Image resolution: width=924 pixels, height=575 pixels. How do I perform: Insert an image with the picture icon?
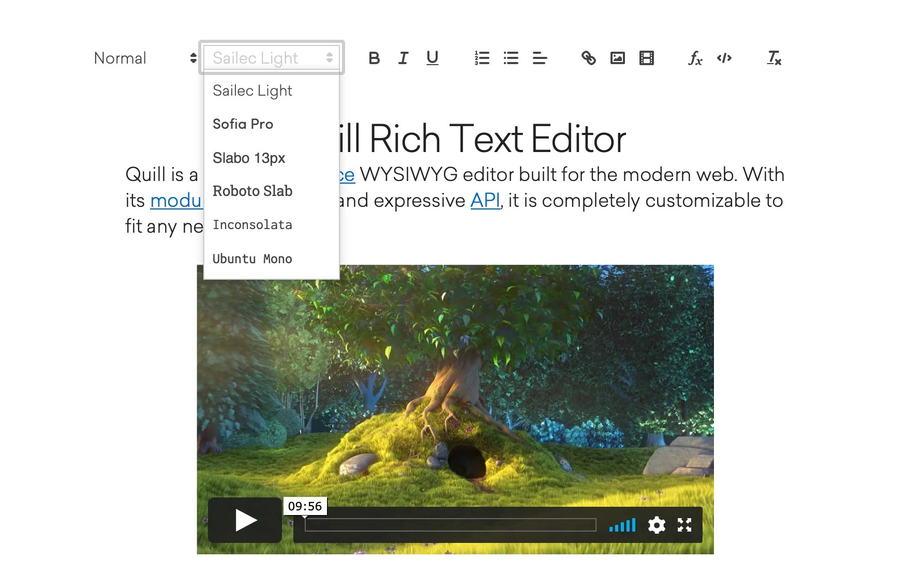[x=618, y=58]
